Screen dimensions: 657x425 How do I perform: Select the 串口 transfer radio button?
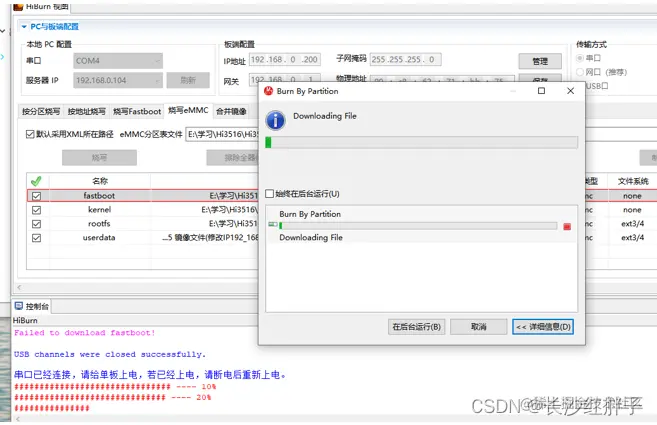coord(580,58)
